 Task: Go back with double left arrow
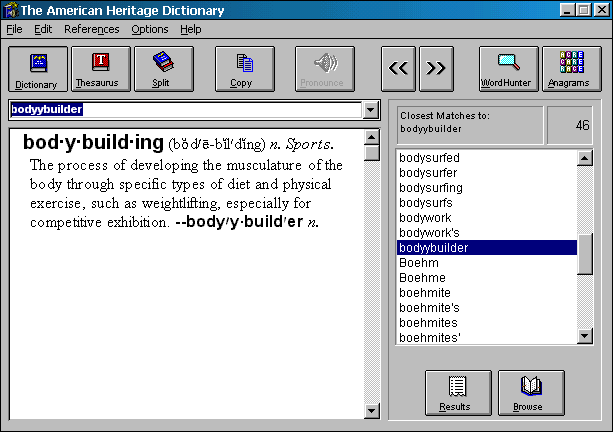click(398, 69)
